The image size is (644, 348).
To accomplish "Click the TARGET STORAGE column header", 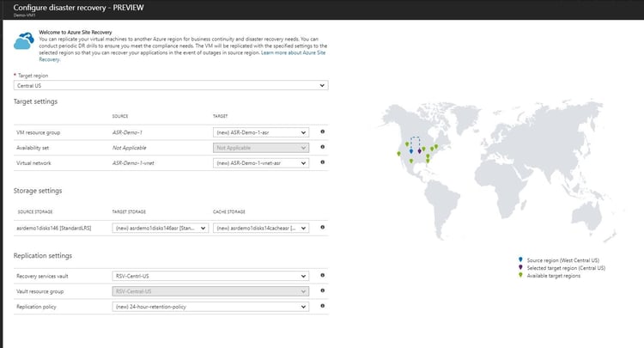I will (129, 212).
